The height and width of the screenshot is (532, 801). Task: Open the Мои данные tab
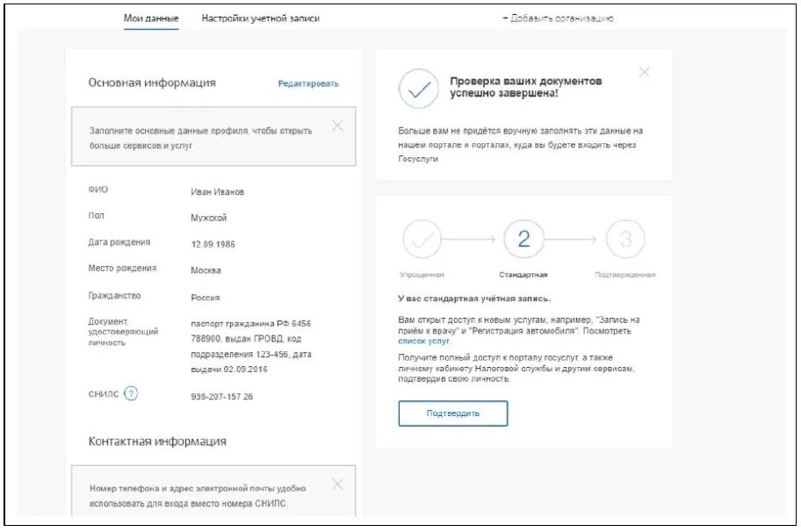click(151, 18)
